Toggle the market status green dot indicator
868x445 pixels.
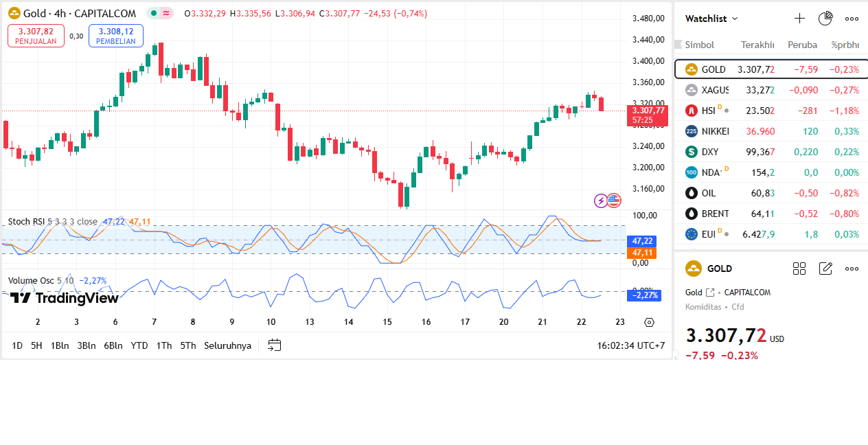pyautogui.click(x=154, y=14)
